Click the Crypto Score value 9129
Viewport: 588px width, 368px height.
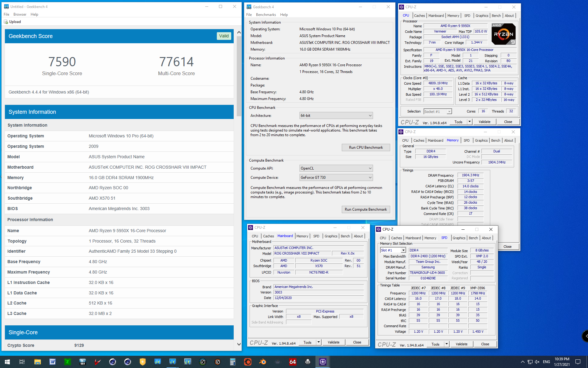(x=79, y=345)
